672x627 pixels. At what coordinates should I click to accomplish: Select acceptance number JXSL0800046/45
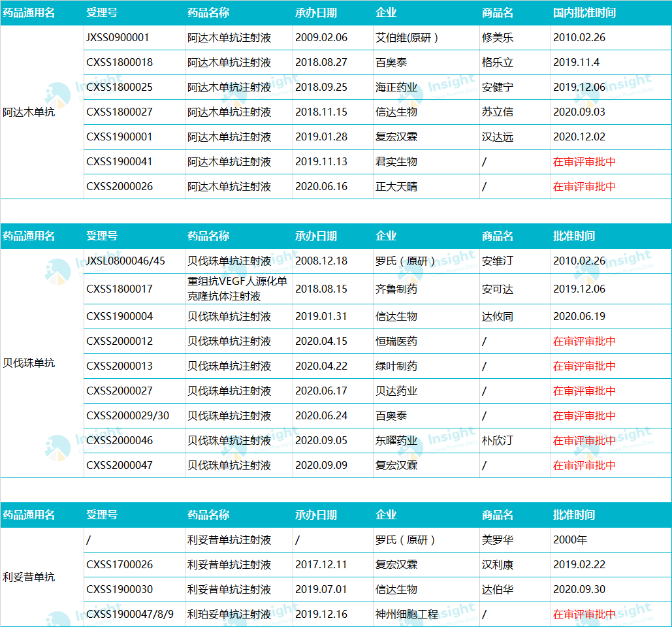[x=125, y=261]
